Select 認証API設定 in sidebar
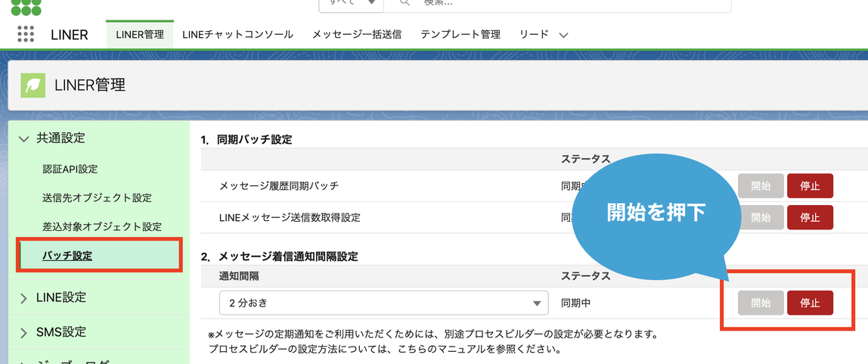 pos(70,169)
